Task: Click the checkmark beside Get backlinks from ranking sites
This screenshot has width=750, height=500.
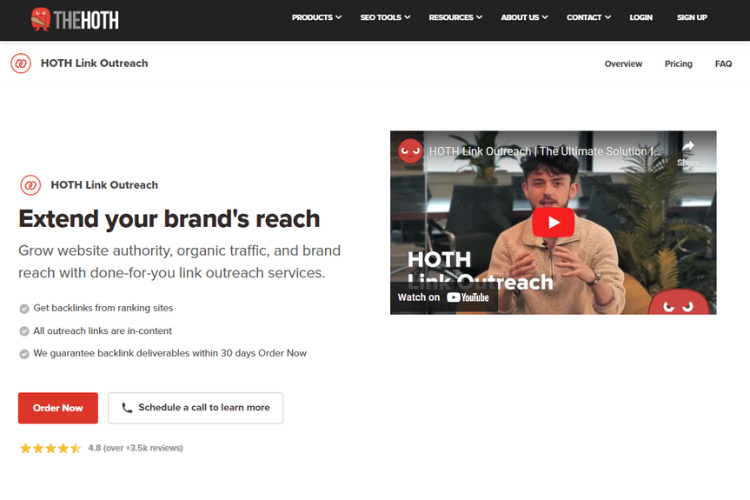Action: tap(24, 309)
